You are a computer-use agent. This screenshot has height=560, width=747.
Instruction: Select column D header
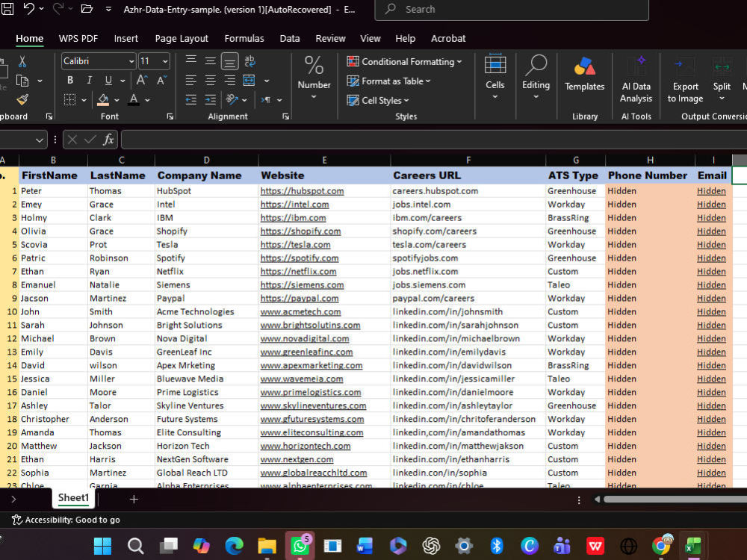(x=206, y=160)
